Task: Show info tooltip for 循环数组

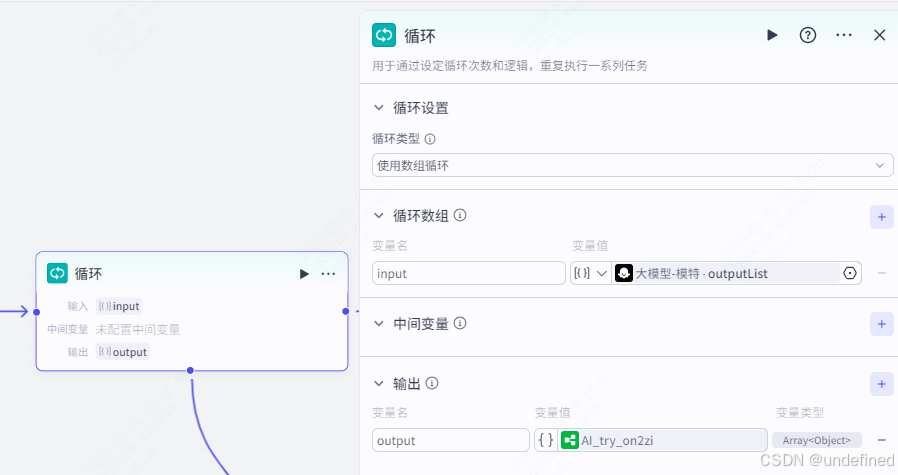Action: pos(460,215)
